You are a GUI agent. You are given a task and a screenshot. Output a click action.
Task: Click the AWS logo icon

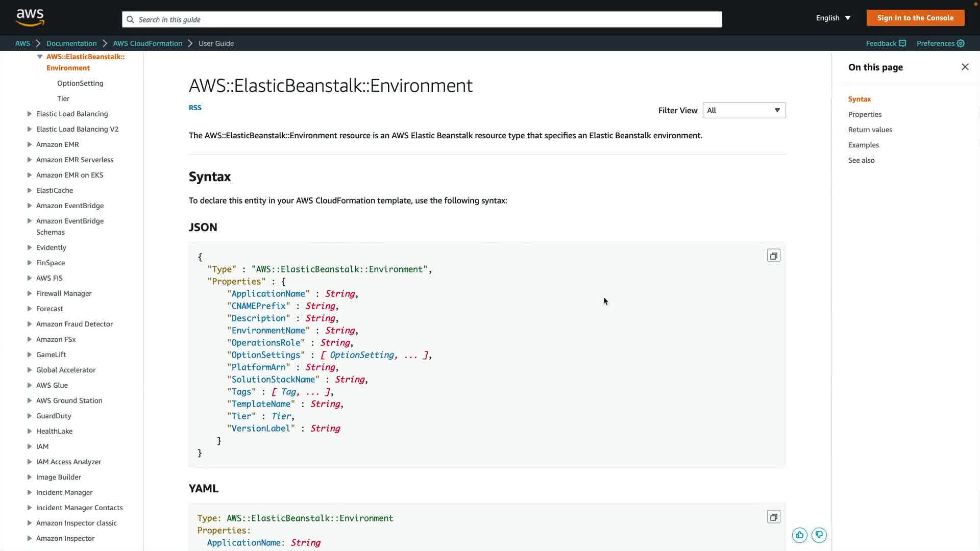[30, 17]
